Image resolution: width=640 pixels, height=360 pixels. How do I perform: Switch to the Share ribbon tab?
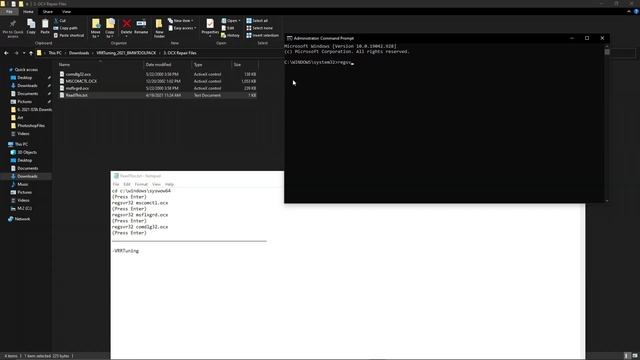48,11
